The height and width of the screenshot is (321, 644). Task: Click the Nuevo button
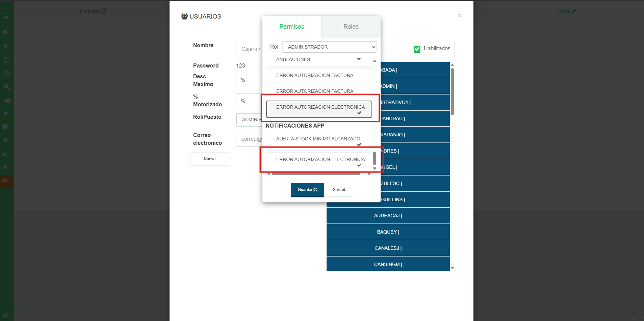click(210, 159)
